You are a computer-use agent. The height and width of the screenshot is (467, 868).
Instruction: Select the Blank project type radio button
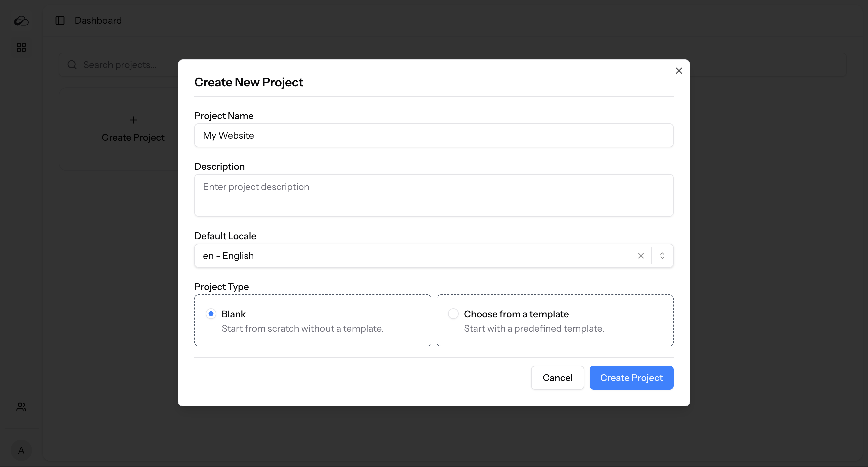pyautogui.click(x=211, y=314)
